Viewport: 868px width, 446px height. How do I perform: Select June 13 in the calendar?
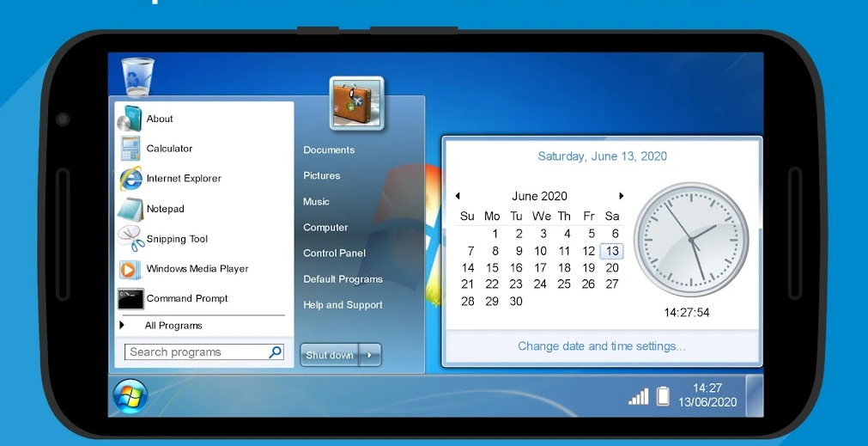coord(611,251)
